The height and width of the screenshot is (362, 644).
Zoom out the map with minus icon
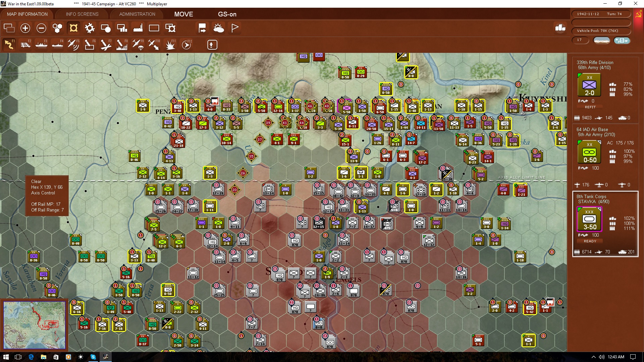pyautogui.click(x=41, y=28)
